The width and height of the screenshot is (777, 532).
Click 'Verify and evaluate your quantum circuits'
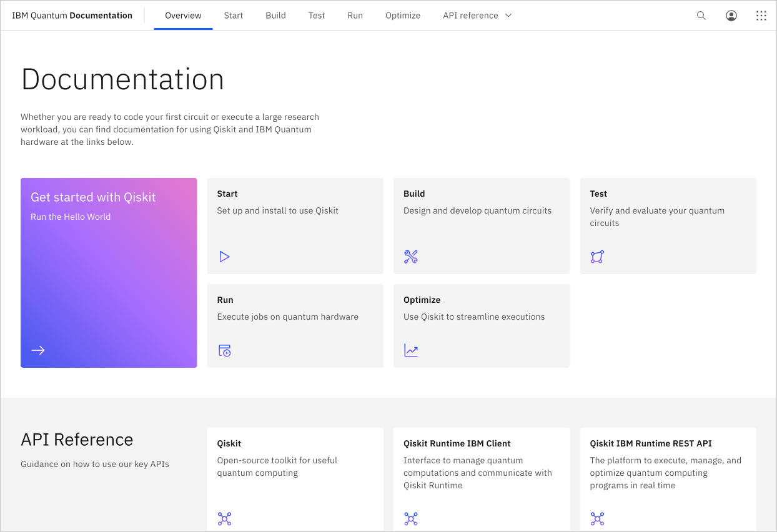pyautogui.click(x=657, y=217)
